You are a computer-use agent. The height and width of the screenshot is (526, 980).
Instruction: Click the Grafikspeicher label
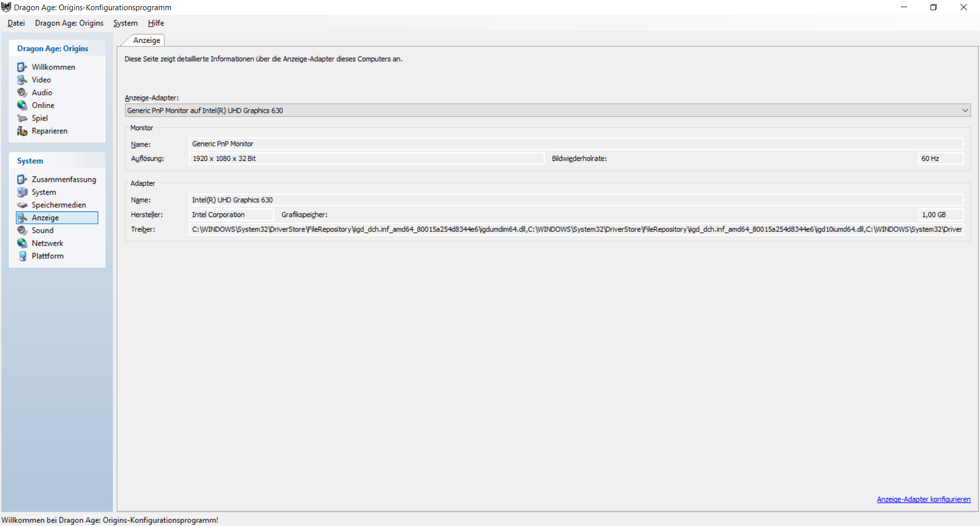(305, 215)
